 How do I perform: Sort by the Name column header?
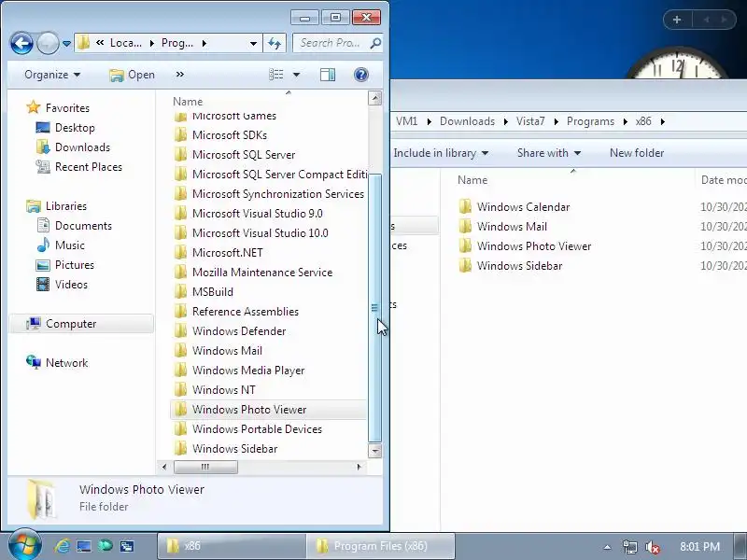click(x=188, y=102)
